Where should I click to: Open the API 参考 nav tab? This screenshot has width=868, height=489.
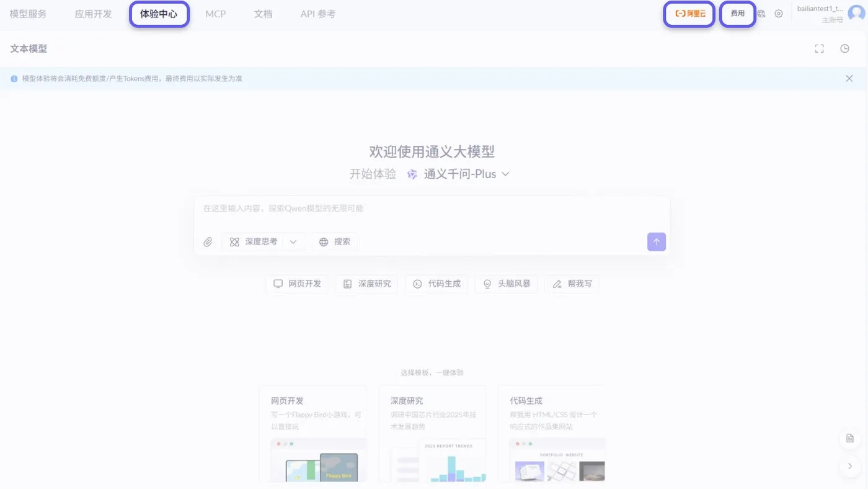318,14
